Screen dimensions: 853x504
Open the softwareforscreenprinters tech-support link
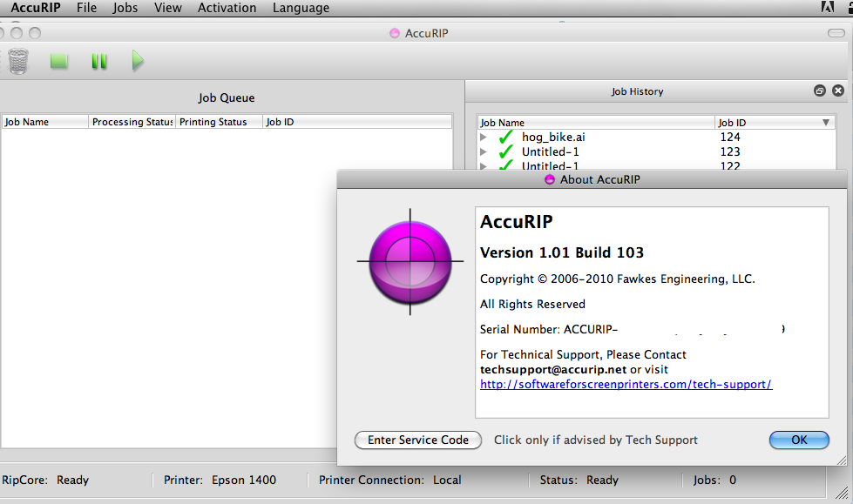pos(626,385)
